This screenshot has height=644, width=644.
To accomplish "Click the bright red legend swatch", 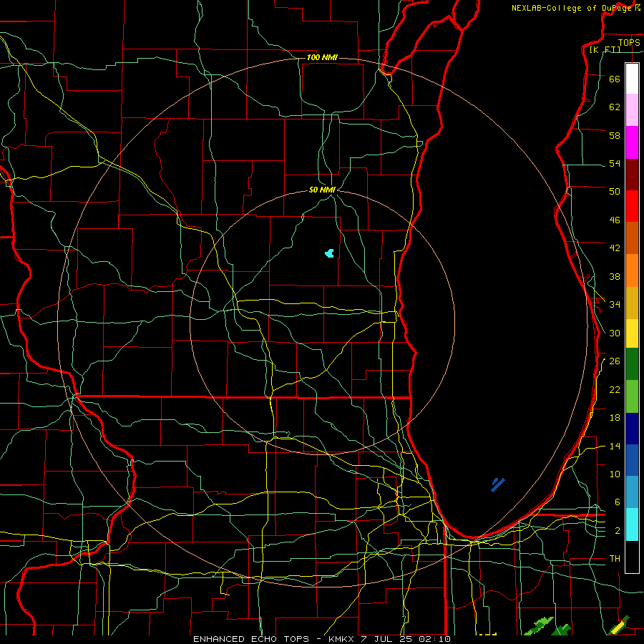I will point(632,207).
